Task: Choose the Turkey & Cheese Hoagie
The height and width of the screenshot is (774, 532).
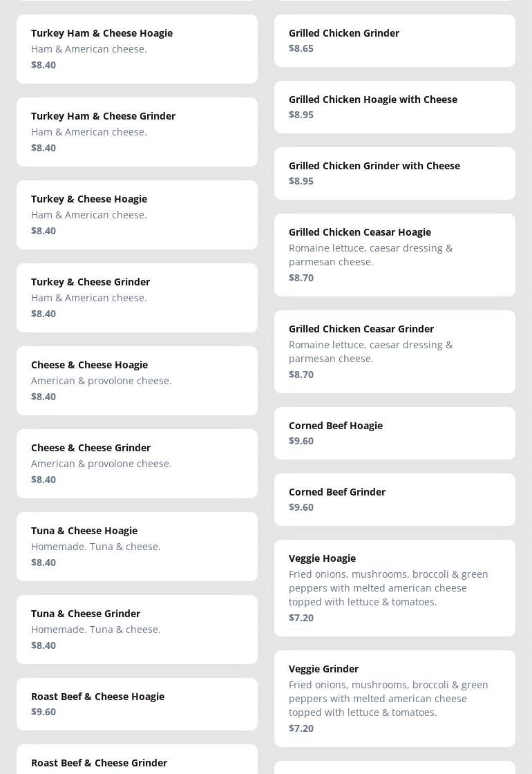Action: (137, 215)
